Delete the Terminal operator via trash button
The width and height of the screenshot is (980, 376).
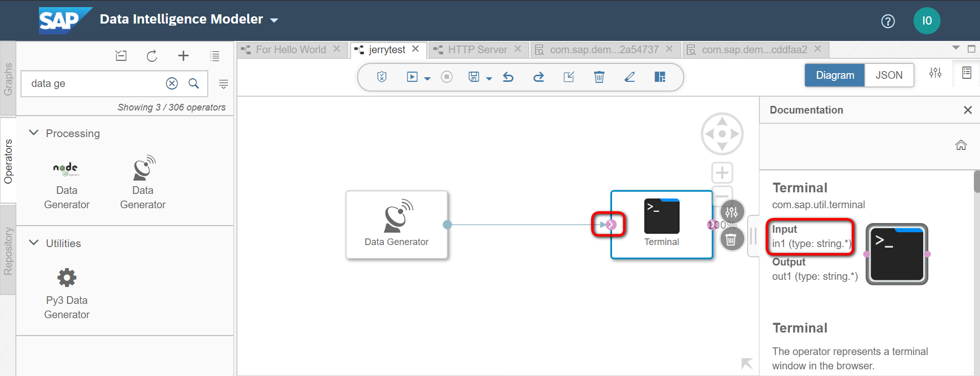pyautogui.click(x=731, y=239)
